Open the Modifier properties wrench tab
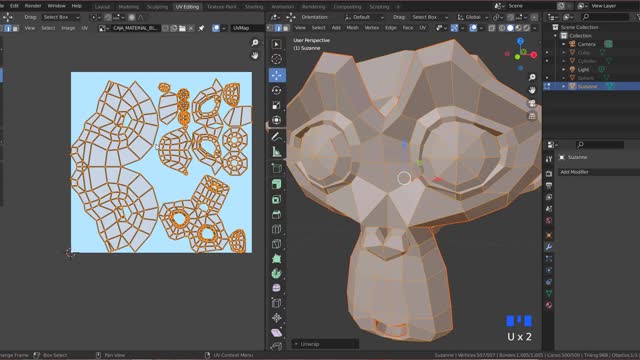 pyautogui.click(x=549, y=247)
